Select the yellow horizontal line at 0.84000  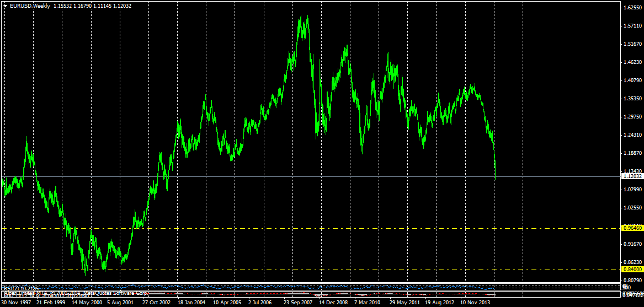coord(311,269)
